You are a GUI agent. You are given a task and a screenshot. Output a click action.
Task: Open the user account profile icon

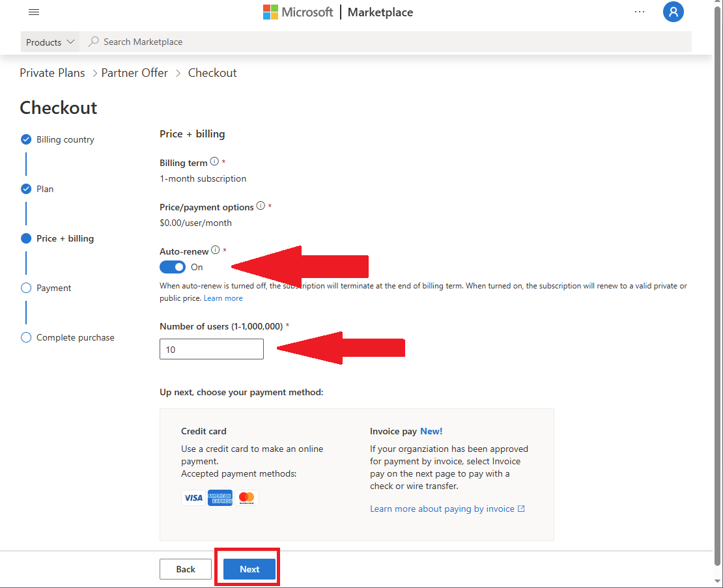pos(673,12)
